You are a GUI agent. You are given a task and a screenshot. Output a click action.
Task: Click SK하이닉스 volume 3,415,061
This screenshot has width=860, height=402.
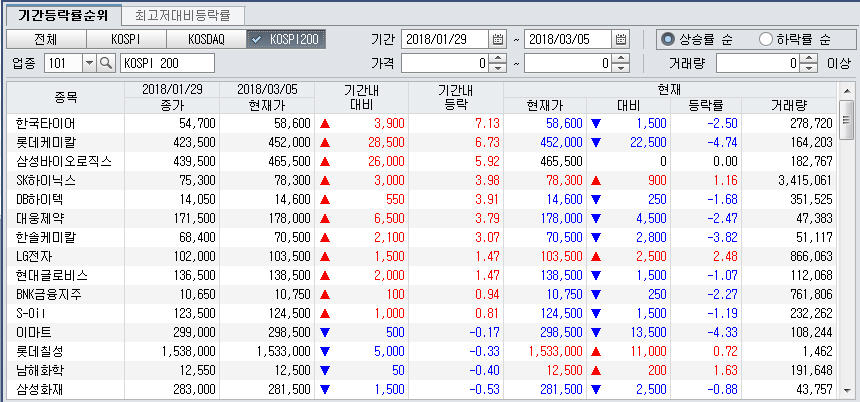[805, 180]
